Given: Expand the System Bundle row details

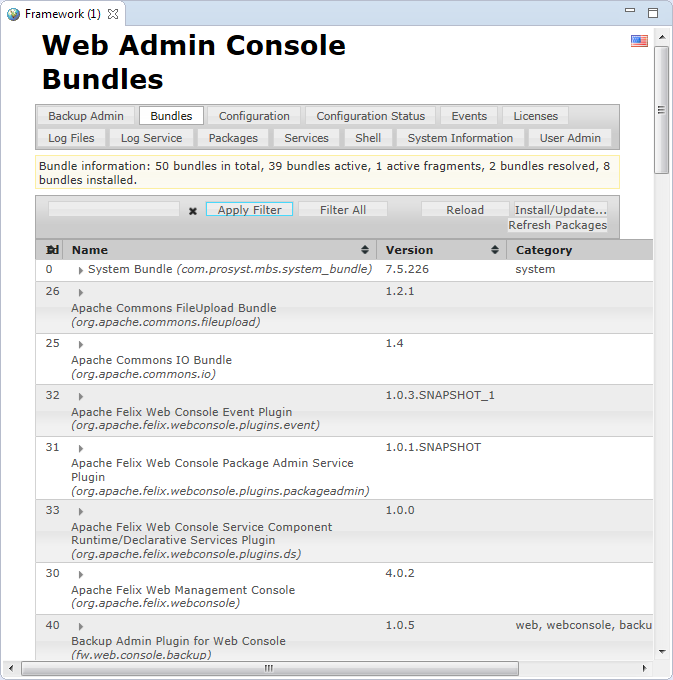Looking at the screenshot, I should 81,270.
